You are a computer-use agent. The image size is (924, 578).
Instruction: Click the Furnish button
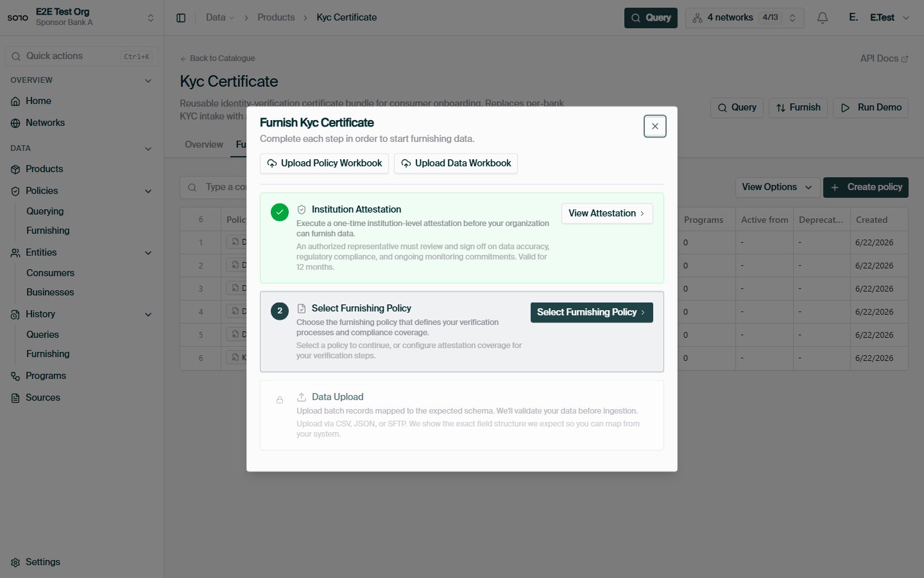pos(798,107)
